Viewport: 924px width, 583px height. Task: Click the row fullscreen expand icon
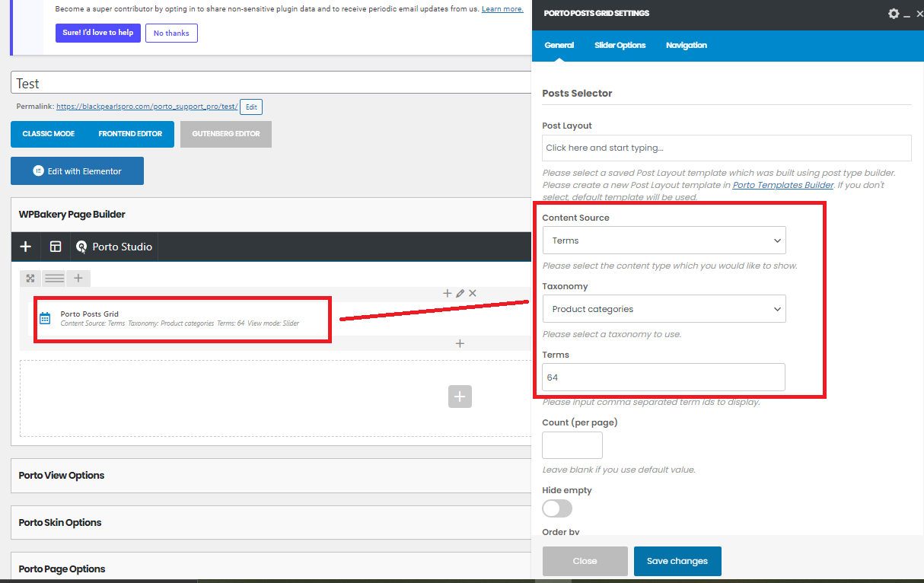(30, 279)
